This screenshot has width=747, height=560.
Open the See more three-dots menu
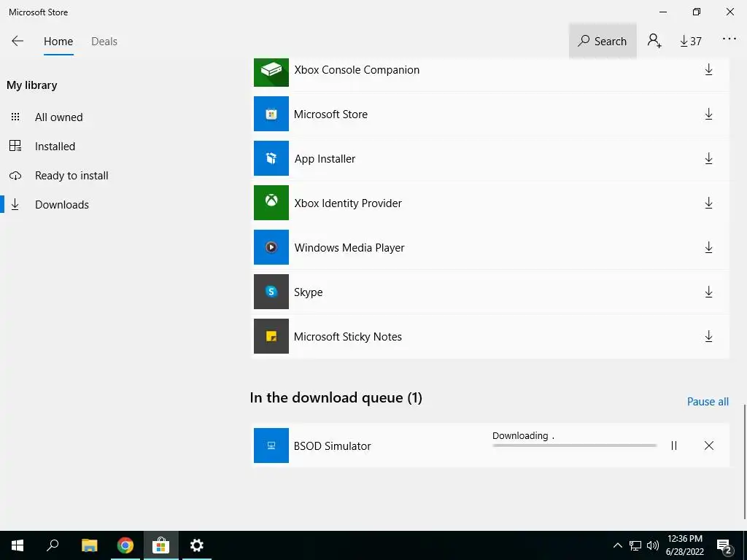tap(729, 39)
